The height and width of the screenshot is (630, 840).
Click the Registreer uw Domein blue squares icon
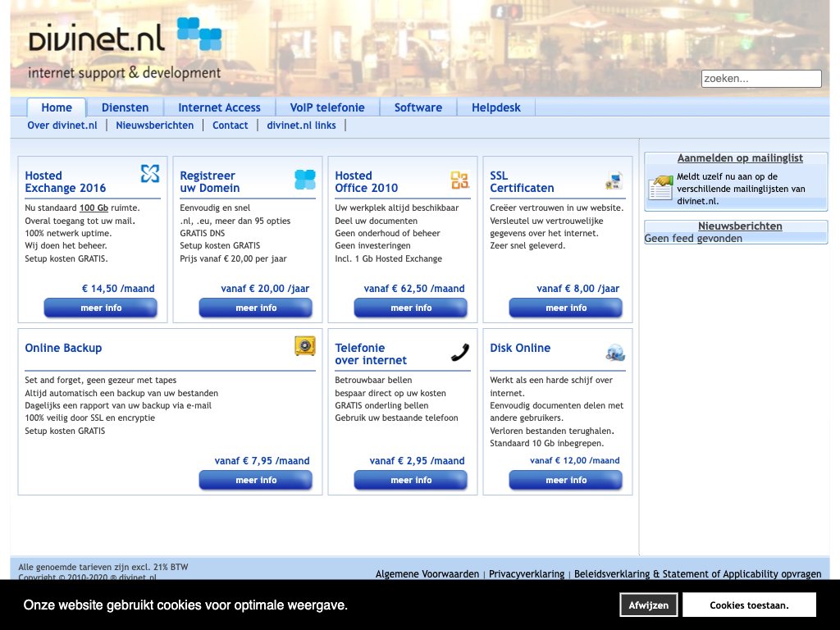click(305, 180)
